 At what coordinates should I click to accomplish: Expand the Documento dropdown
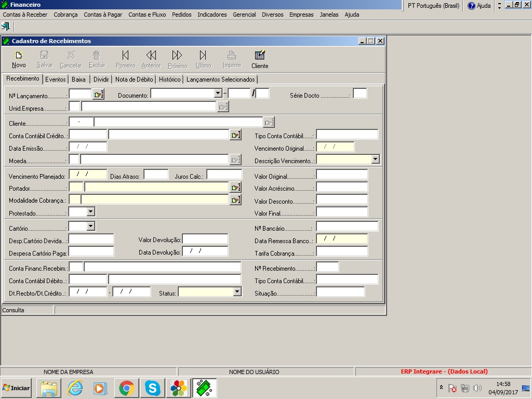pyautogui.click(x=218, y=94)
